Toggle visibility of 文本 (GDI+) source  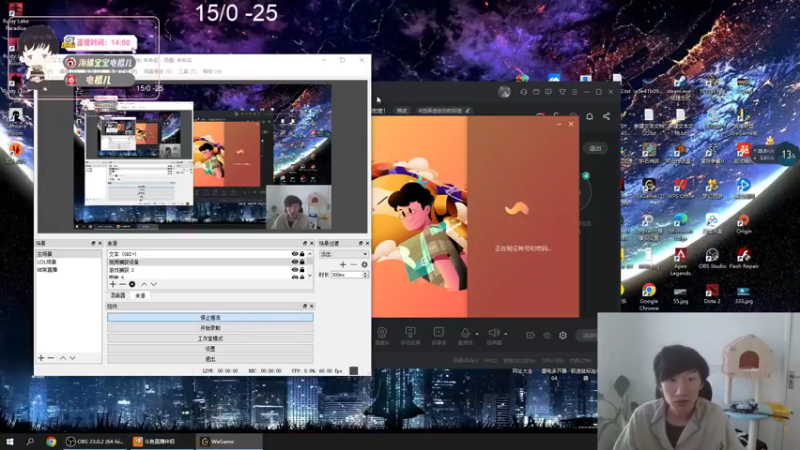pos(294,254)
